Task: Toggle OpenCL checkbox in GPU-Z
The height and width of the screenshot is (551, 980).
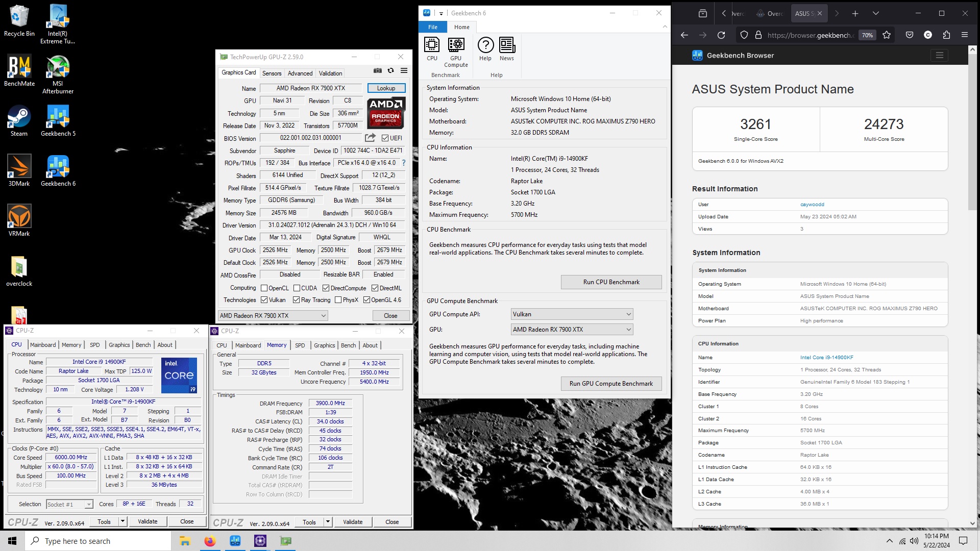Action: tap(264, 288)
